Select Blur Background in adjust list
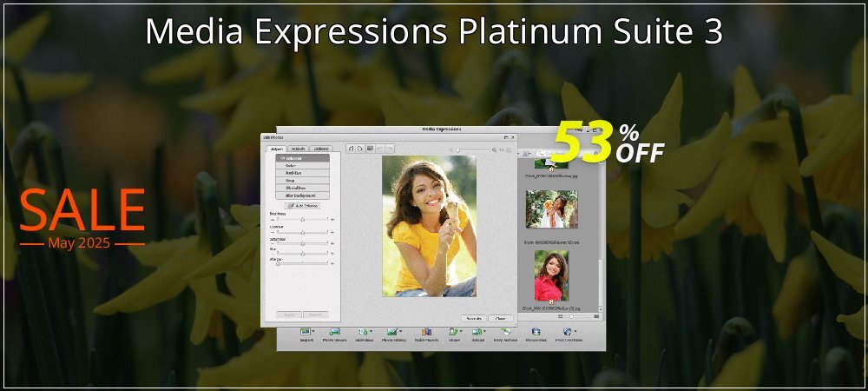 (302, 195)
